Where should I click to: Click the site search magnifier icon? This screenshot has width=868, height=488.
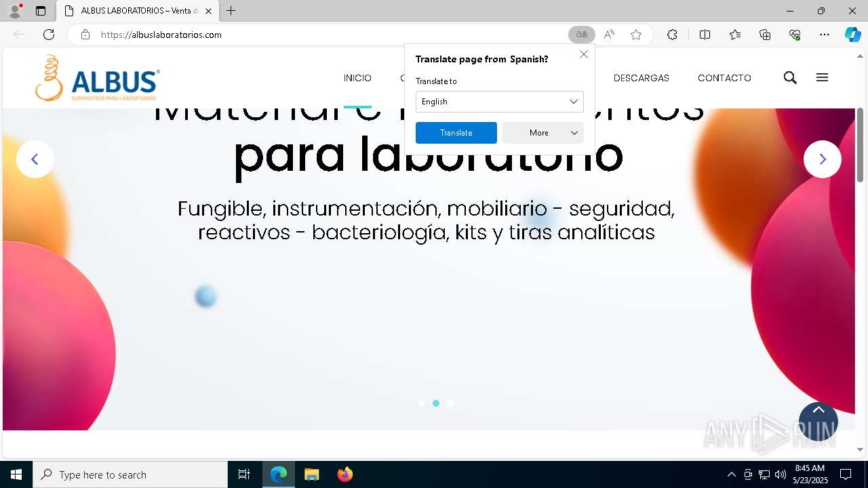click(790, 78)
